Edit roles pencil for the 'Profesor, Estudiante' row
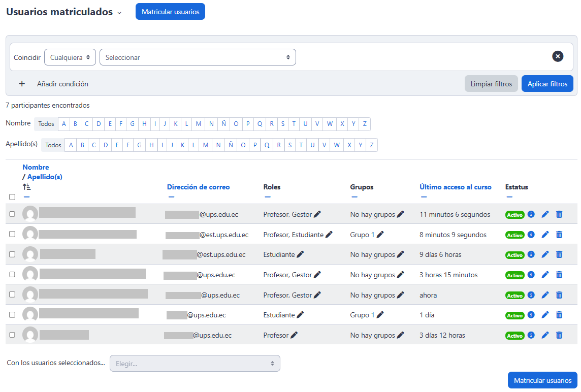This screenshot has height=392, width=581. (x=329, y=235)
